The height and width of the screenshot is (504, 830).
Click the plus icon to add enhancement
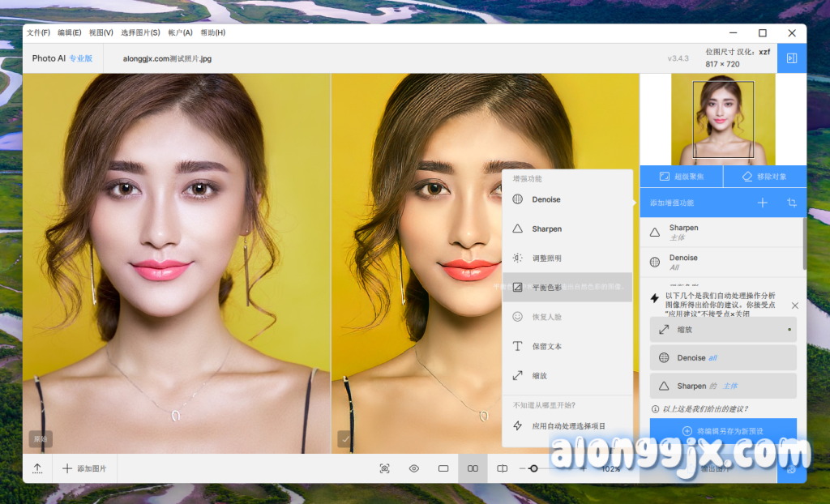click(762, 203)
